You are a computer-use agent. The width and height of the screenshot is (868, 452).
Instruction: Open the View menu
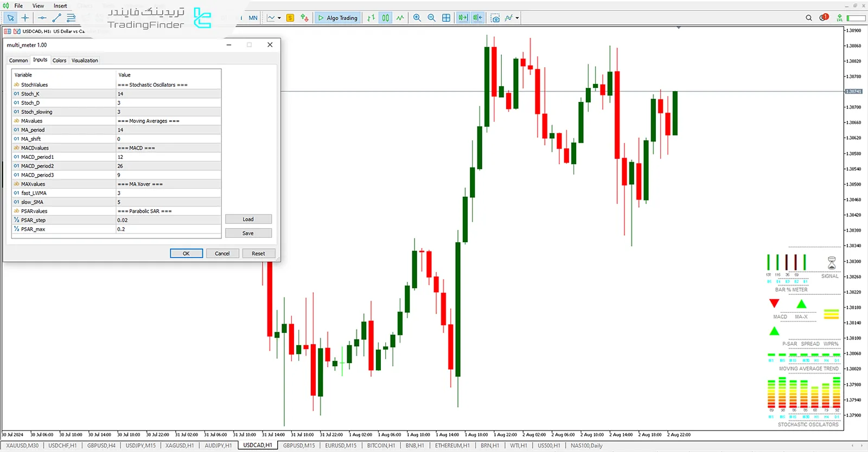point(38,6)
